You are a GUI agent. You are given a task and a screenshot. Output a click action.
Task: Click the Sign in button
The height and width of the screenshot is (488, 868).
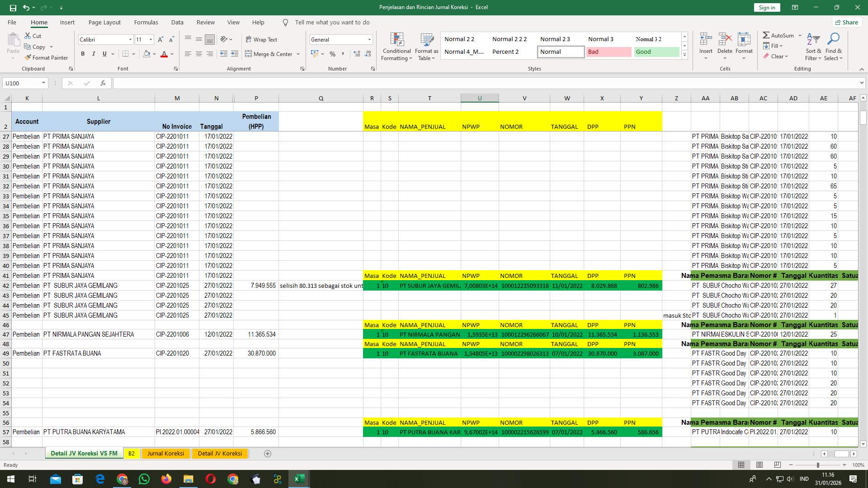pos(766,7)
